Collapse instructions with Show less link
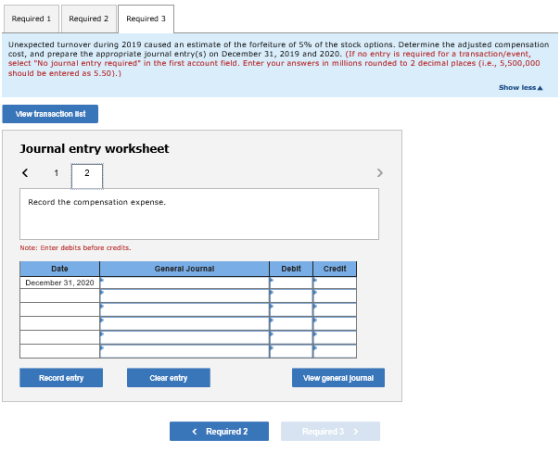This screenshot has width=560, height=453. (521, 88)
